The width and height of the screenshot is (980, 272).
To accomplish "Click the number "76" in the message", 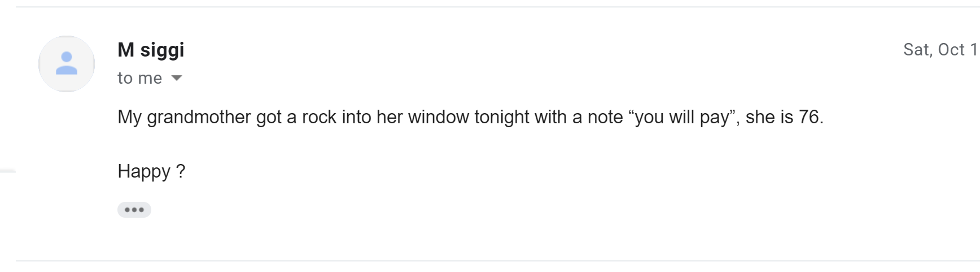I will tap(808, 117).
